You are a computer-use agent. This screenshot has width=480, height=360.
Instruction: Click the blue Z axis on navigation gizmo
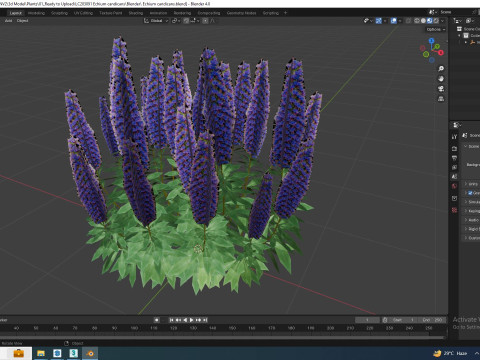pos(432,41)
